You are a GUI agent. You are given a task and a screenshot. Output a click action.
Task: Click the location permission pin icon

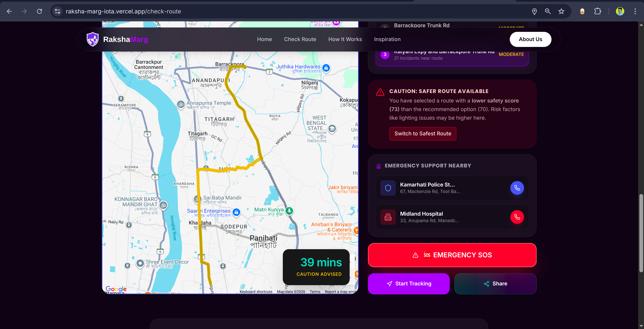pyautogui.click(x=534, y=12)
